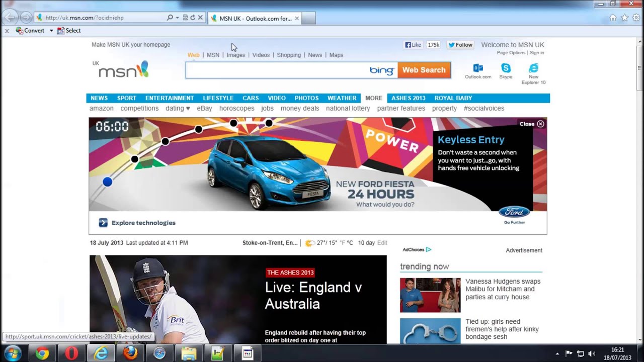Expand the address bar search dropdown arrow
This screenshot has height=362, width=644.
(177, 18)
